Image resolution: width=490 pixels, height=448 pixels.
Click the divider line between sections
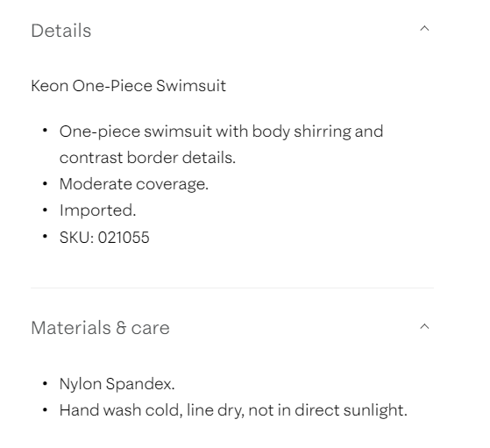[232, 288]
